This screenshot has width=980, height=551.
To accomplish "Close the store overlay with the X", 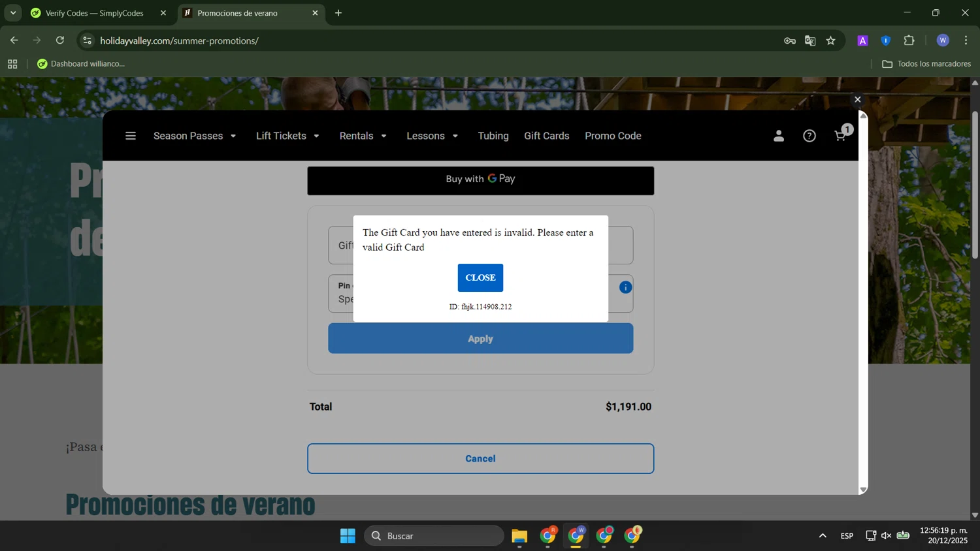I will pos(858,99).
